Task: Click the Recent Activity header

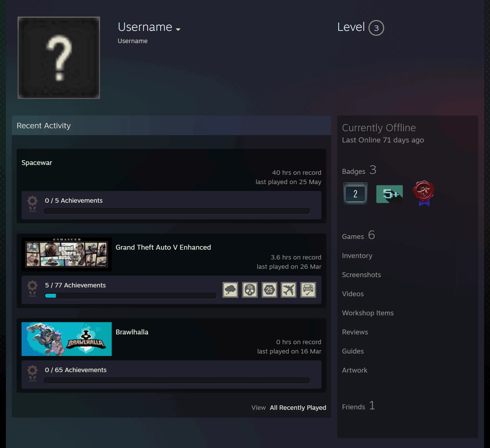Action: 171,125
